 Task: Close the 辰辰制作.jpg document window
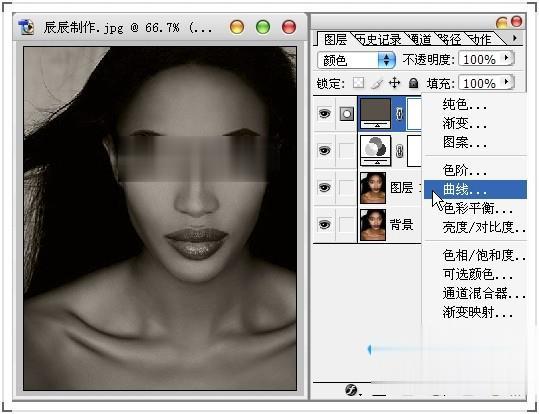point(289,27)
